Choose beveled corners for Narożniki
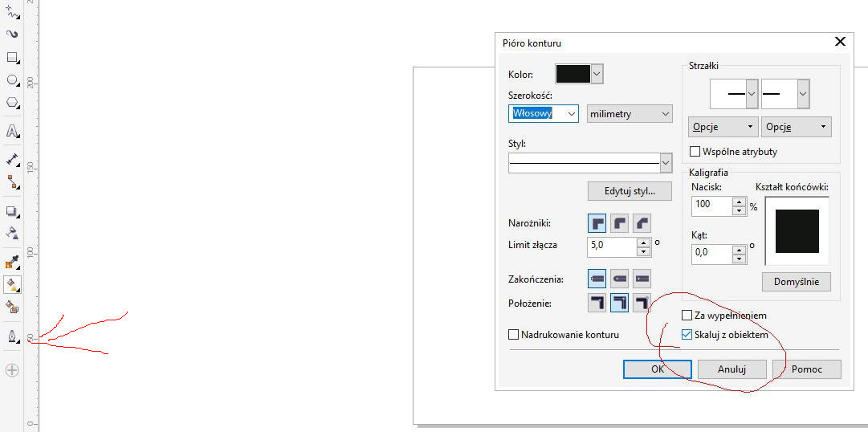 642,222
